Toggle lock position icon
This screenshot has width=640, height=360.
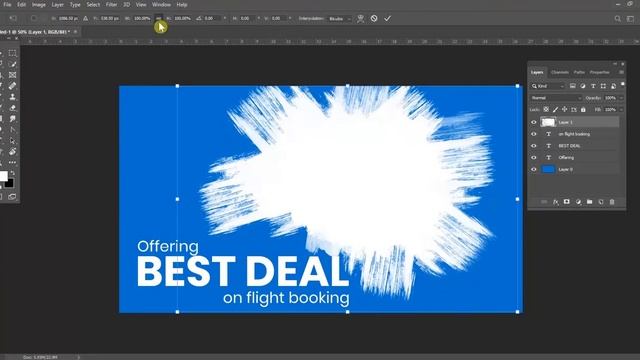(x=564, y=109)
